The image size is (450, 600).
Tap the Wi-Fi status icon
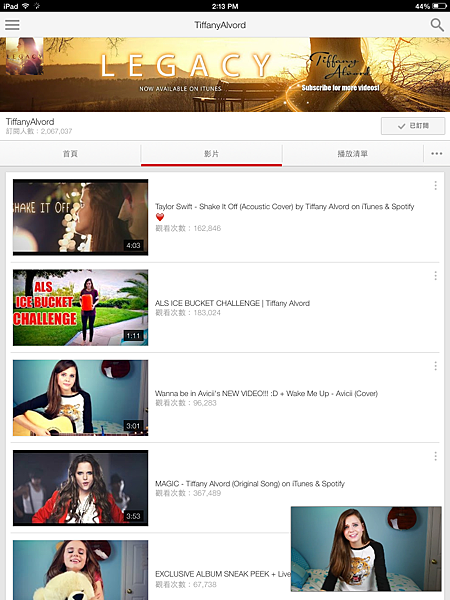click(26, 6)
